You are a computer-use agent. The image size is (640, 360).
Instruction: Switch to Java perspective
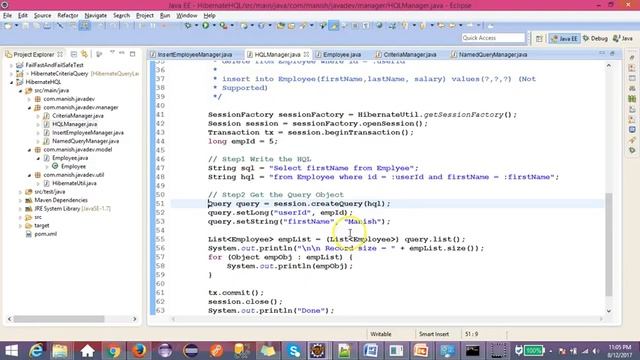pos(623,38)
